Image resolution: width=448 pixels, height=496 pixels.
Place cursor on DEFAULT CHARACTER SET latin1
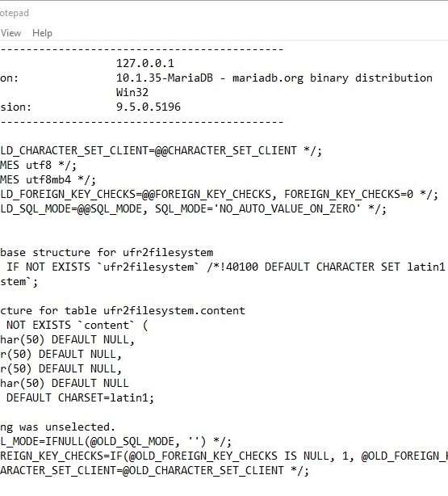coord(354,267)
